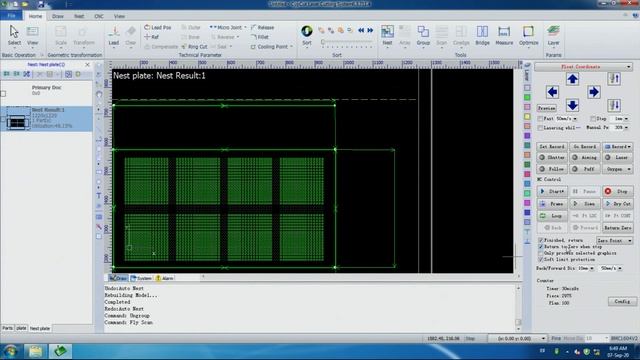Image resolution: width=640 pixels, height=360 pixels.
Task: Raise the Z axis using the up follower icon
Action: 614,79
